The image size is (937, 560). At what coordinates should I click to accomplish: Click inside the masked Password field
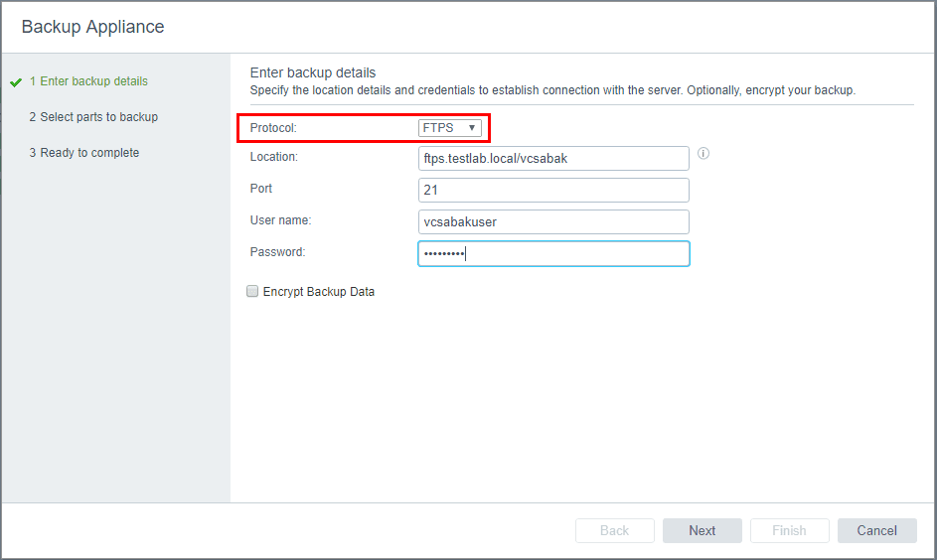coord(552,253)
